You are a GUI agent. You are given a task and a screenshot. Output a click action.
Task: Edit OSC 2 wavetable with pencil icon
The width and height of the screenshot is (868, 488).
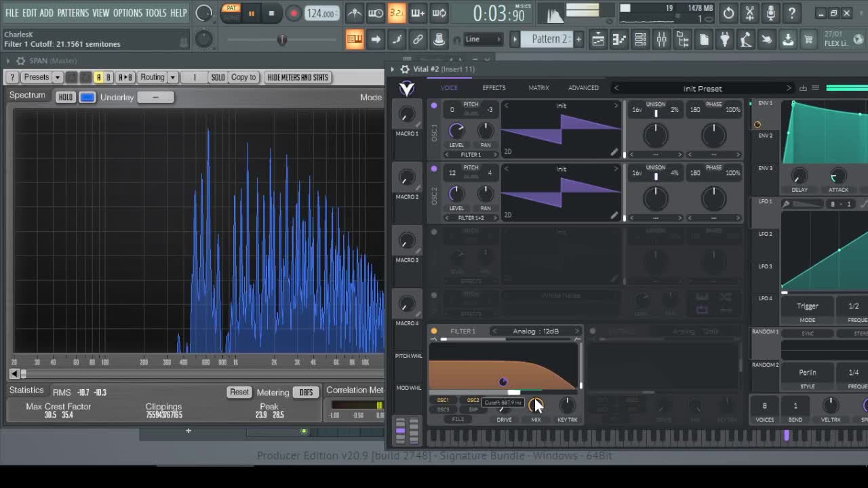click(614, 215)
